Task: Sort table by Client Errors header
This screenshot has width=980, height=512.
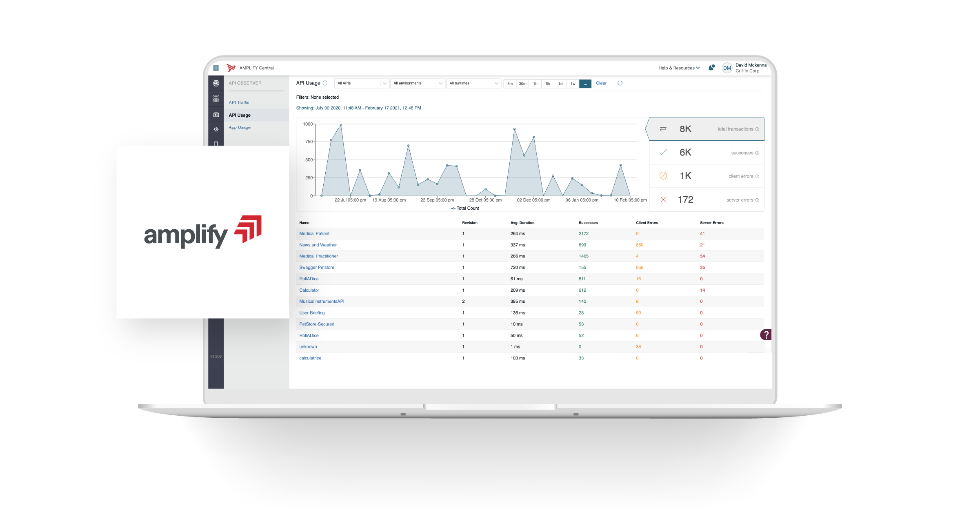Action: coord(647,223)
